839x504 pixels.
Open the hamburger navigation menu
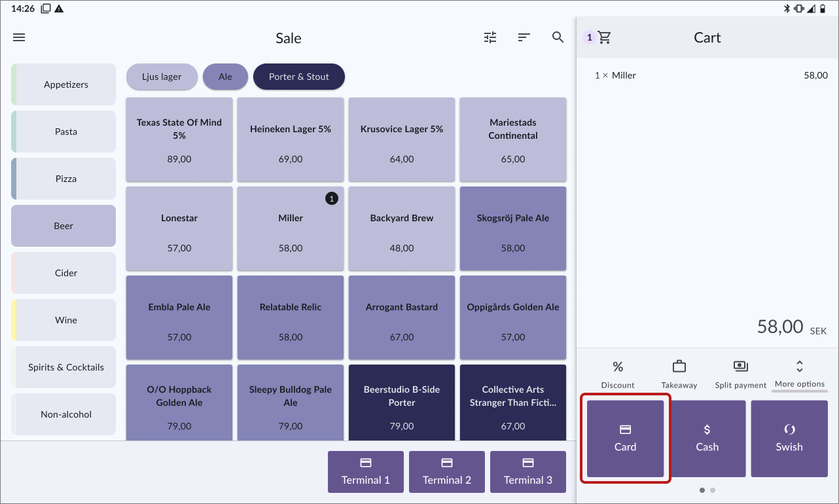[x=19, y=38]
